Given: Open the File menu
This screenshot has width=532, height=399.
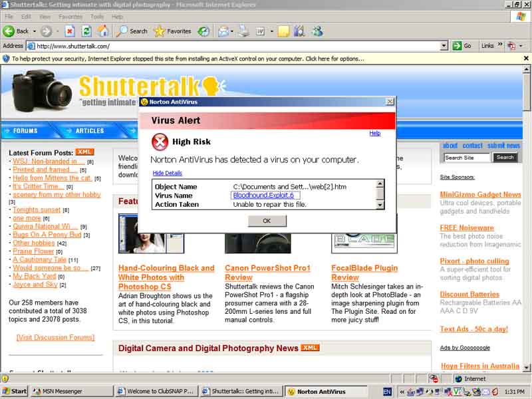Looking at the screenshot, I should click(9, 17).
